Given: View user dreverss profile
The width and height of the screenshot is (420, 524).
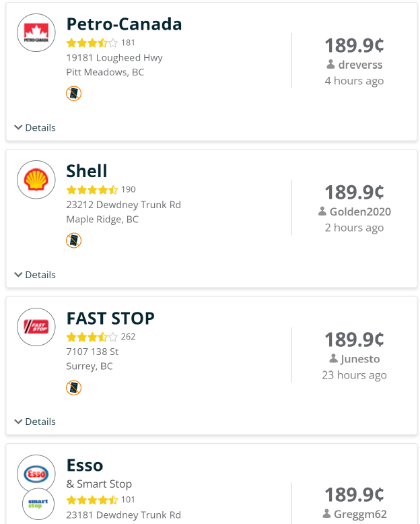Looking at the screenshot, I should 359,65.
